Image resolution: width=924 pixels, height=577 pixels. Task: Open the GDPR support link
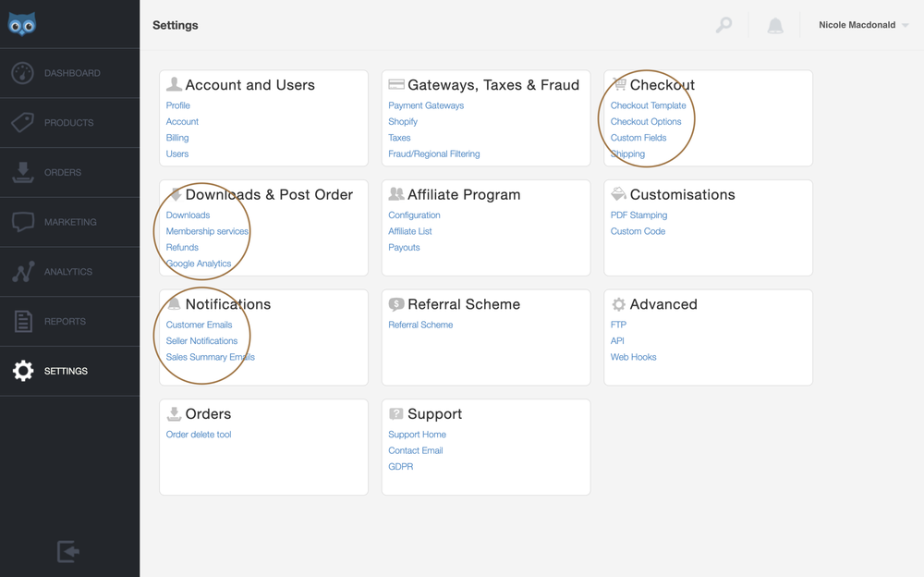[400, 467]
